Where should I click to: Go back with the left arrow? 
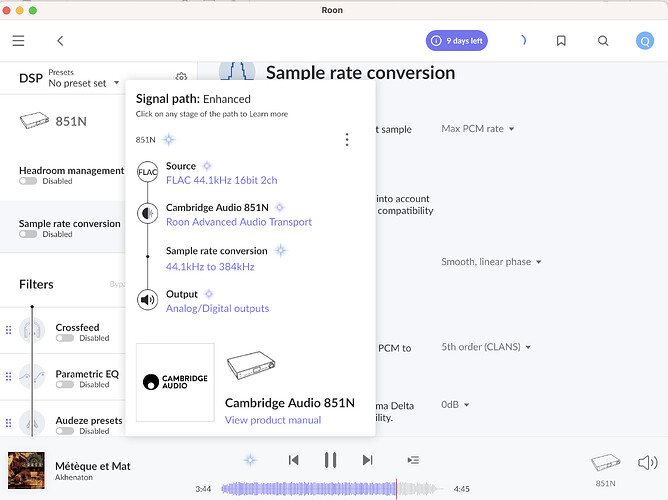60,41
